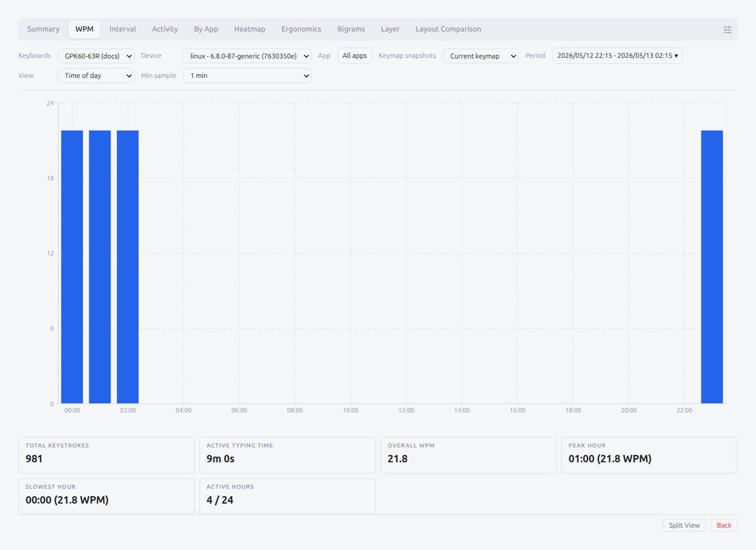Image resolution: width=756 pixels, height=550 pixels.
Task: Click the 24 y-axis label
Action: pos(50,103)
